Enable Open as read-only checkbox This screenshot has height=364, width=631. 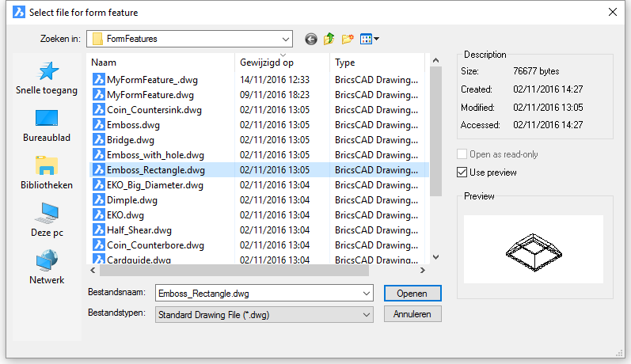tap(462, 154)
